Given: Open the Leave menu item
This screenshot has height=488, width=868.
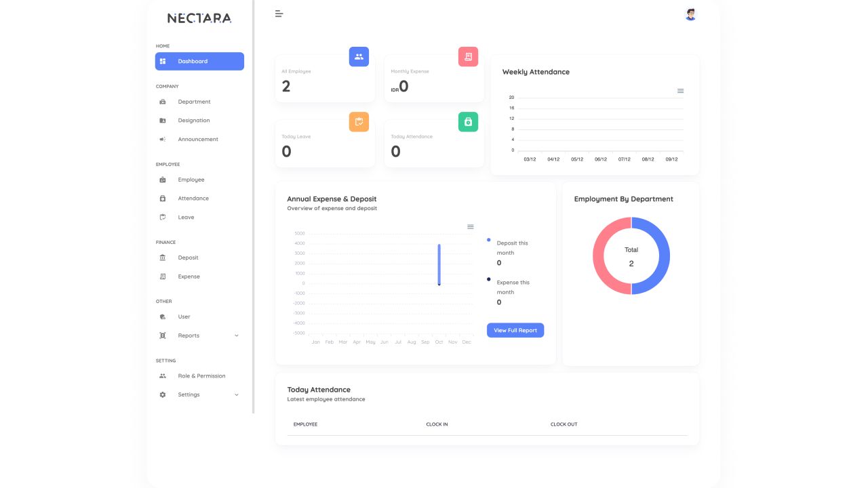Looking at the screenshot, I should (199, 218).
